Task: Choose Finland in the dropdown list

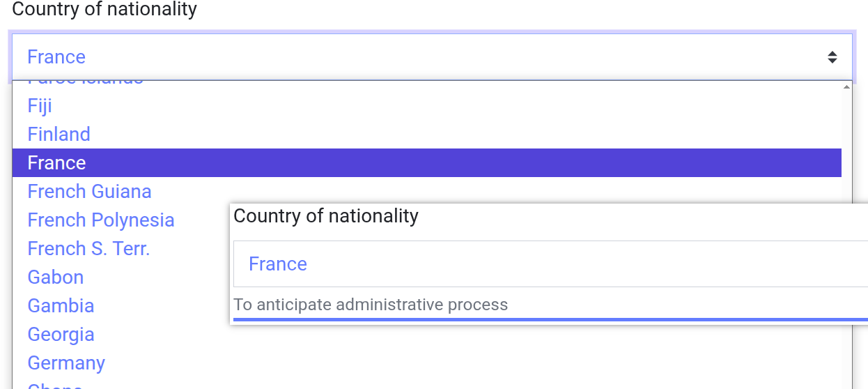Action: click(x=59, y=135)
